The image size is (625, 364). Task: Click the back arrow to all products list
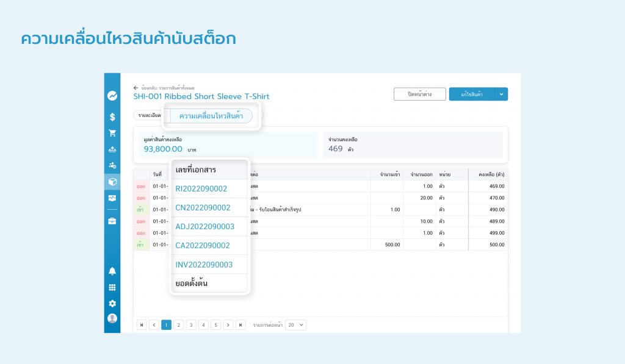(135, 87)
